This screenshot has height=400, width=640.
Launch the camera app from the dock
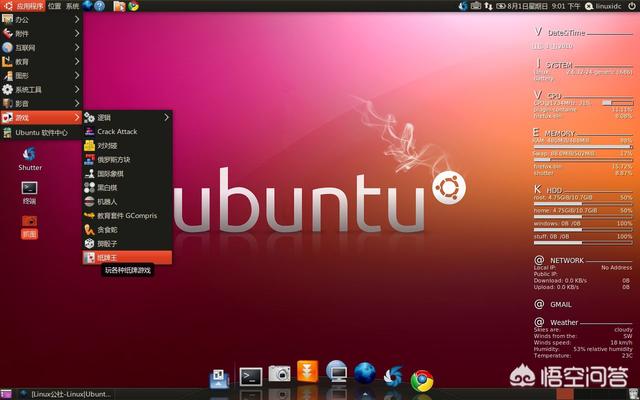click(x=280, y=373)
